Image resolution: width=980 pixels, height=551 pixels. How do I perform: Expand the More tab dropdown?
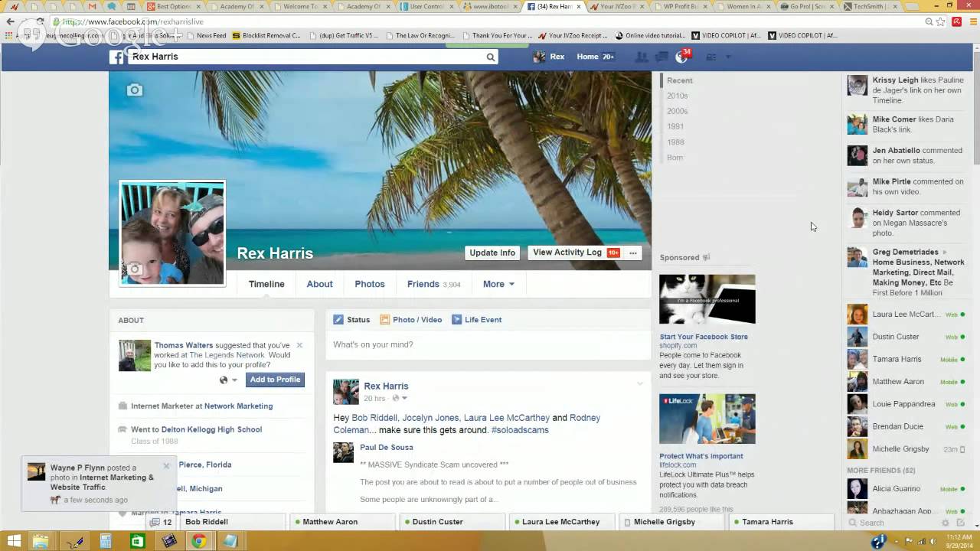point(498,284)
